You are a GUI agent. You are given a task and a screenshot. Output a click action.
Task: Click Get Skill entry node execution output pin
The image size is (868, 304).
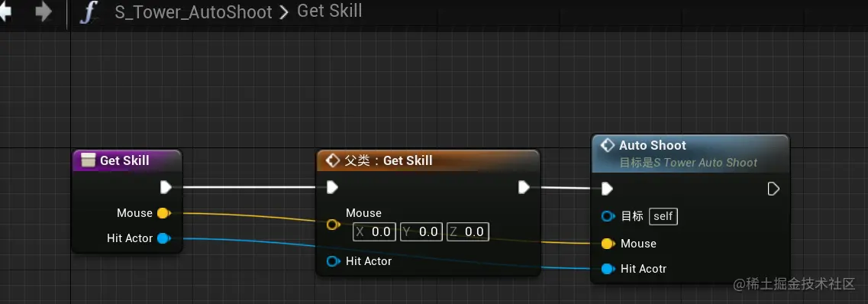tap(166, 187)
